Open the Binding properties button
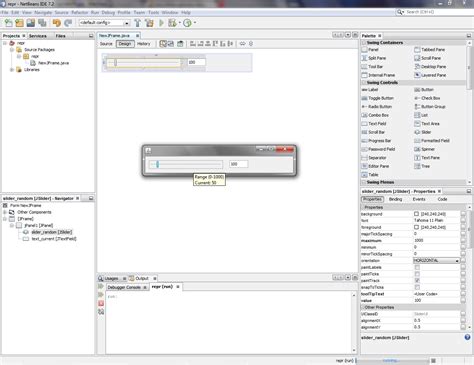The height and width of the screenshot is (365, 474). [x=395, y=199]
